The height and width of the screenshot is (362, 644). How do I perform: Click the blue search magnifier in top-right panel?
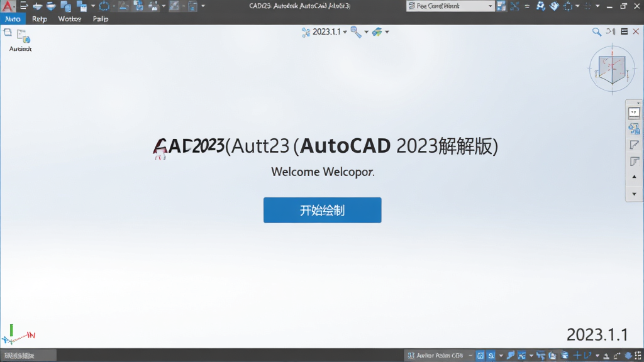[x=596, y=31]
